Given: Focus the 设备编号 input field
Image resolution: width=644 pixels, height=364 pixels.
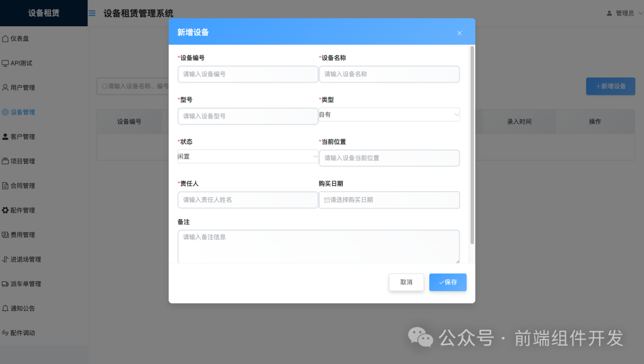Looking at the screenshot, I should [247, 74].
